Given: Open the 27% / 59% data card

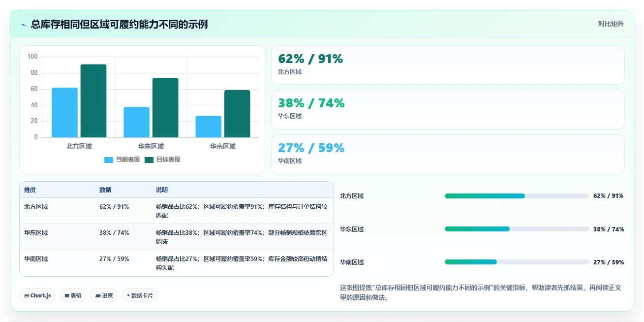Looking at the screenshot, I should [x=448, y=154].
